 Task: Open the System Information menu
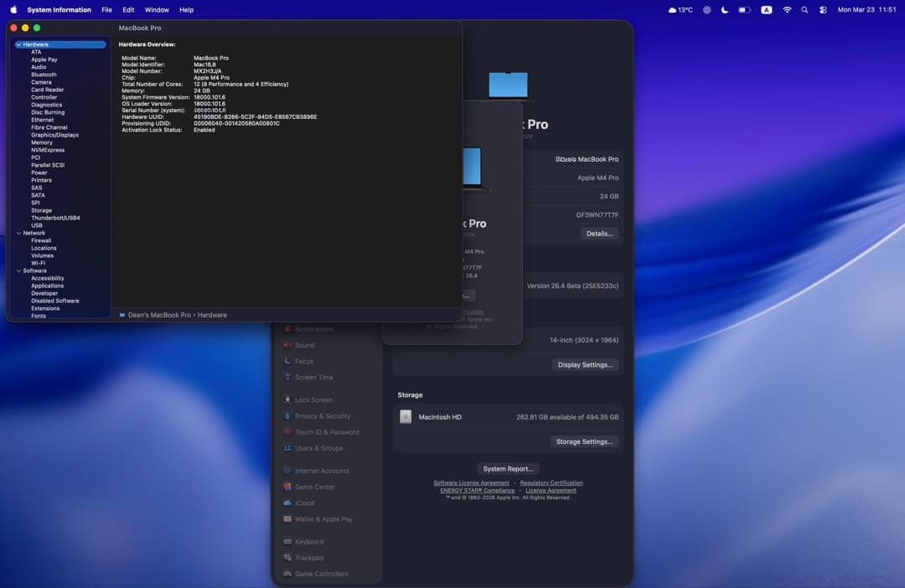59,10
